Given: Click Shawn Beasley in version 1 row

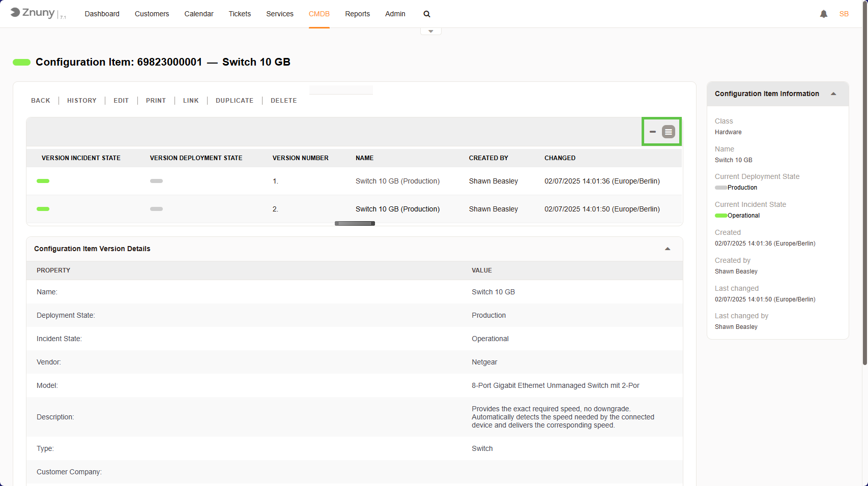Looking at the screenshot, I should (494, 181).
